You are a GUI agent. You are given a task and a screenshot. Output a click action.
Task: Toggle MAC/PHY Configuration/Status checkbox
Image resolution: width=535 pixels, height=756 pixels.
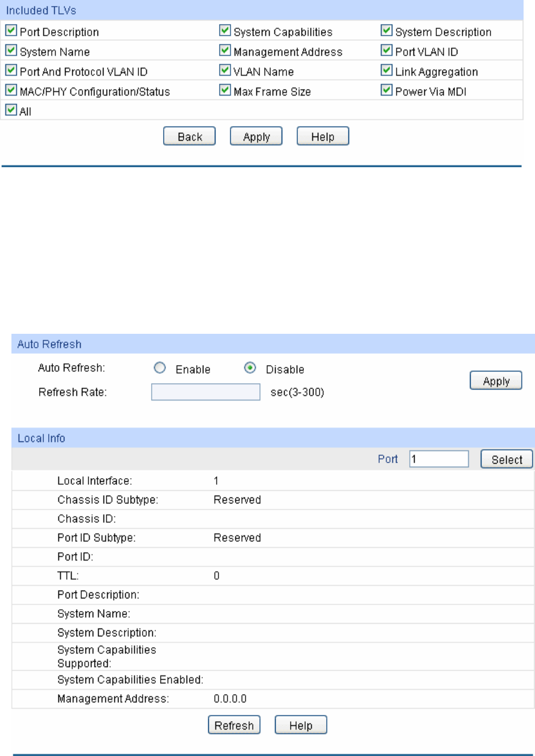[x=10, y=91]
